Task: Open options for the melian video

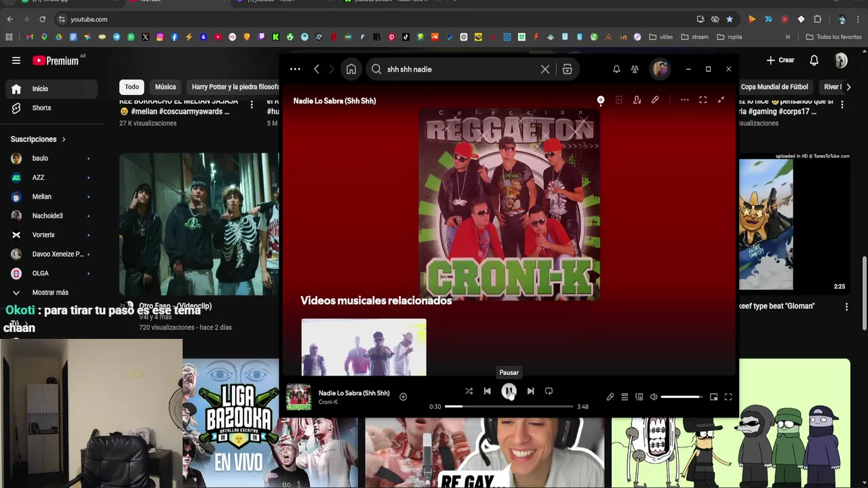Action: click(x=252, y=104)
